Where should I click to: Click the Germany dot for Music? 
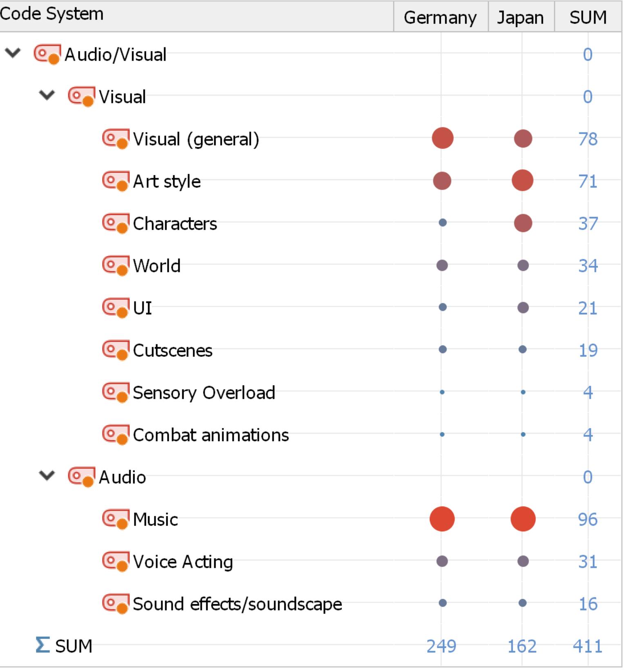tap(442, 519)
